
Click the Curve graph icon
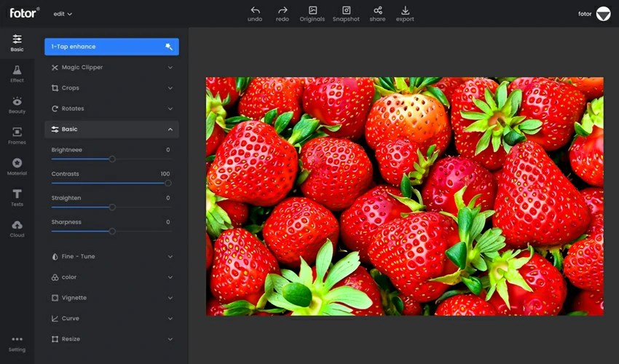click(x=55, y=318)
